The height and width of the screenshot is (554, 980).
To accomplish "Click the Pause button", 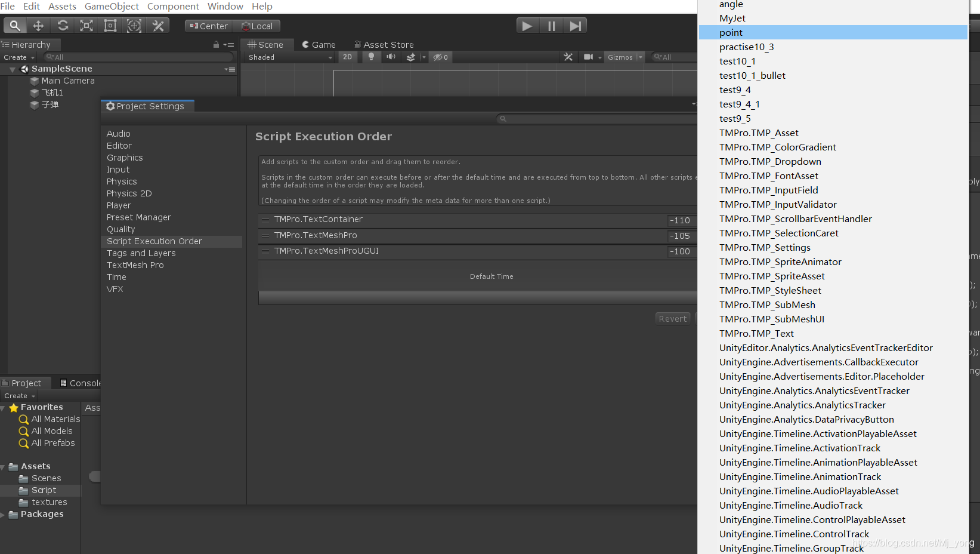I will pos(551,26).
